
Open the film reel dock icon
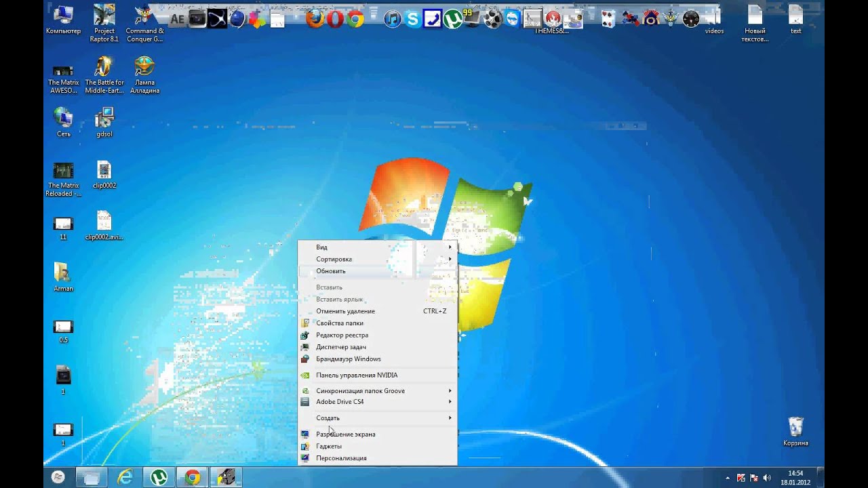[x=492, y=19]
